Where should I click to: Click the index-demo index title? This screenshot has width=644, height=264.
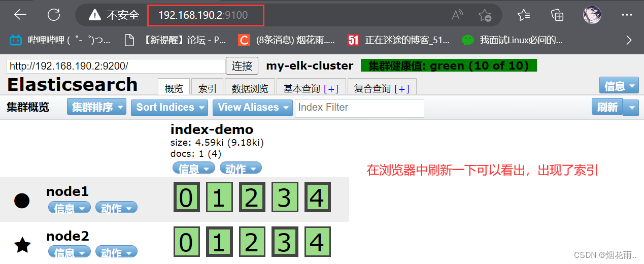coord(212,129)
